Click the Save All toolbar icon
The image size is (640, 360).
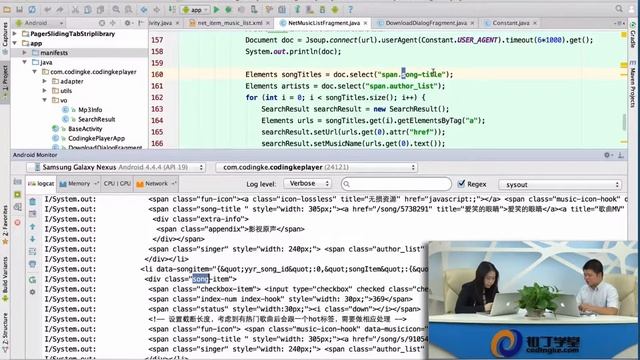pyautogui.click(x=19, y=9)
